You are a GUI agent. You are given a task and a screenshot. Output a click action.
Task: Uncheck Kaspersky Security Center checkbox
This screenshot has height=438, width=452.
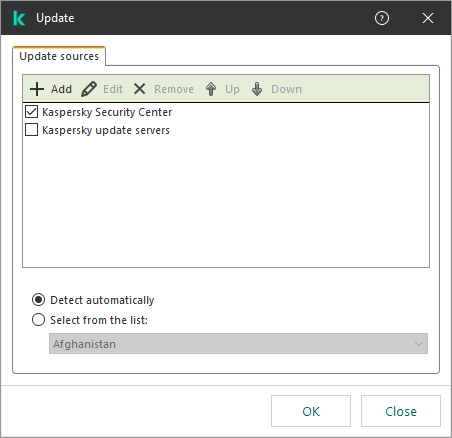31,112
